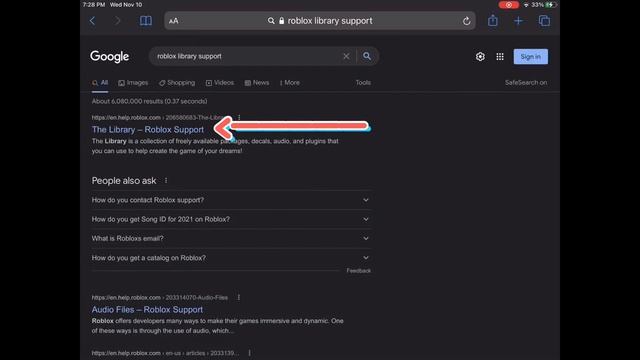The width and height of the screenshot is (640, 360).
Task: Tap the Wi-Fi status icon
Action: [x=526, y=5]
